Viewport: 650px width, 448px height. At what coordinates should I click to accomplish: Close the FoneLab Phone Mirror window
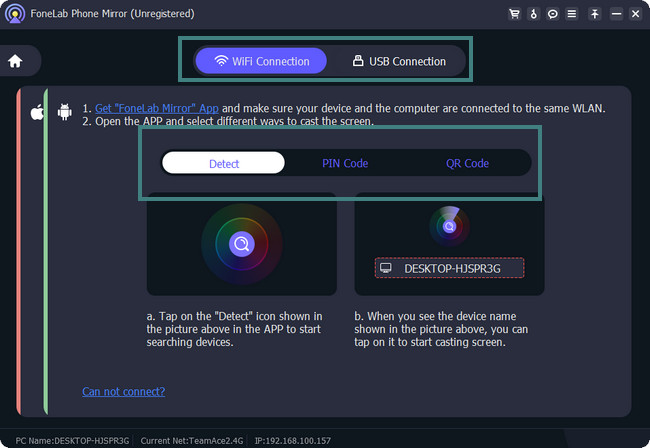[x=635, y=14]
